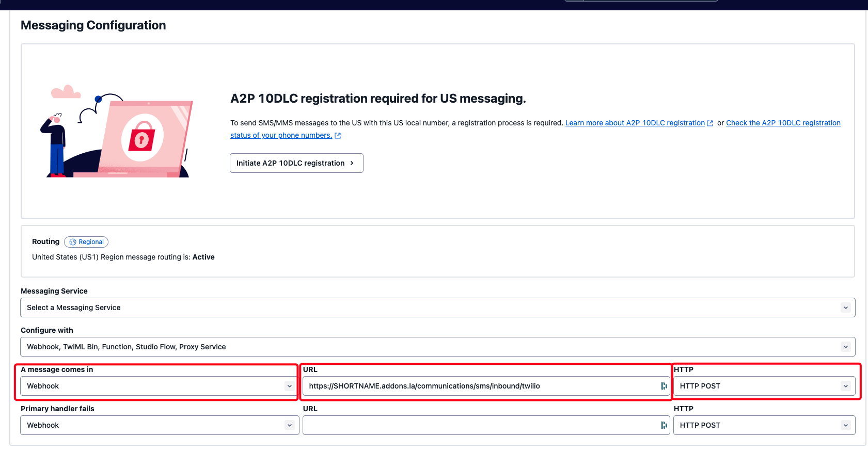Open Check the A2P 10DLC registration status link
The width and height of the screenshot is (868, 453).
pos(783,123)
